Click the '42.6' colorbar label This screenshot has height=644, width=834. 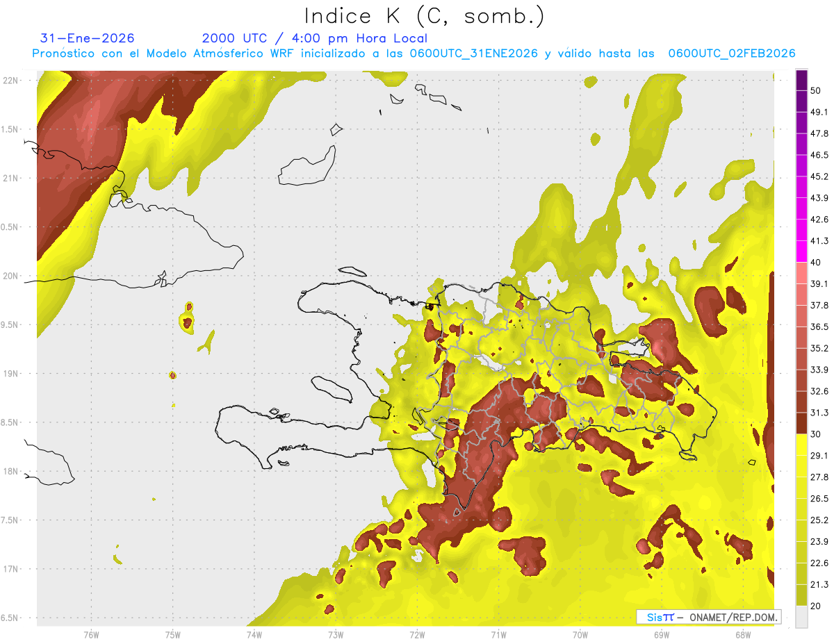click(819, 220)
